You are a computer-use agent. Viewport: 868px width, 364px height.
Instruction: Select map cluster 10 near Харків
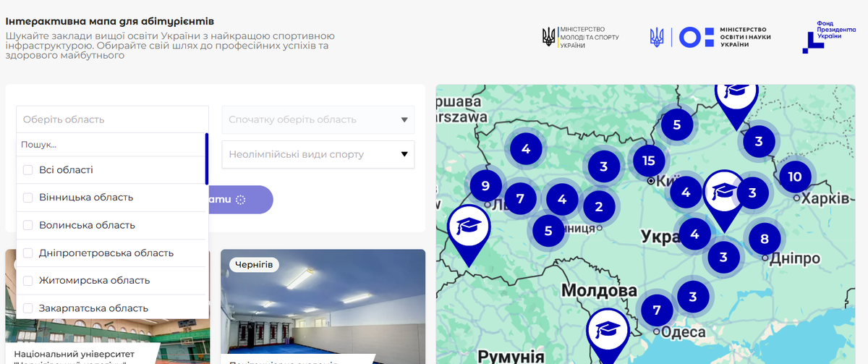(795, 177)
